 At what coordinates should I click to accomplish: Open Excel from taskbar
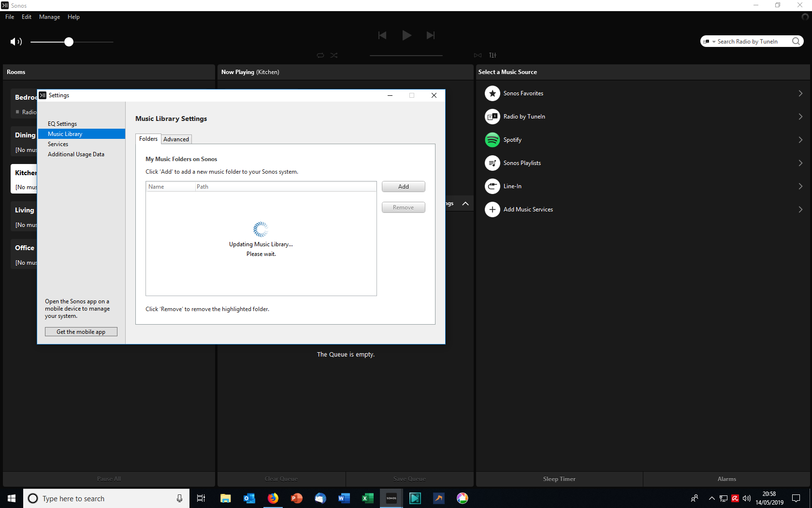point(368,498)
